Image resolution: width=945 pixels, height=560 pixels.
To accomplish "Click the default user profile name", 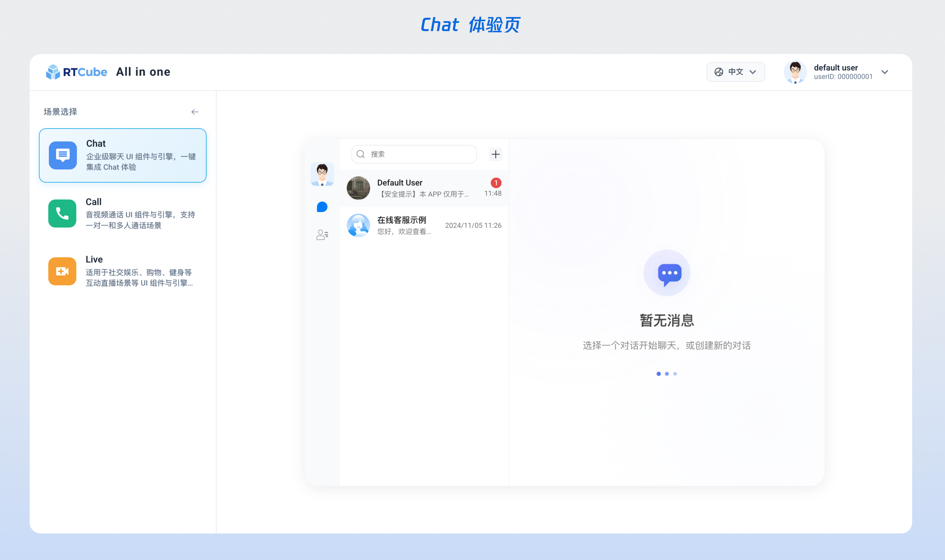I will [836, 68].
